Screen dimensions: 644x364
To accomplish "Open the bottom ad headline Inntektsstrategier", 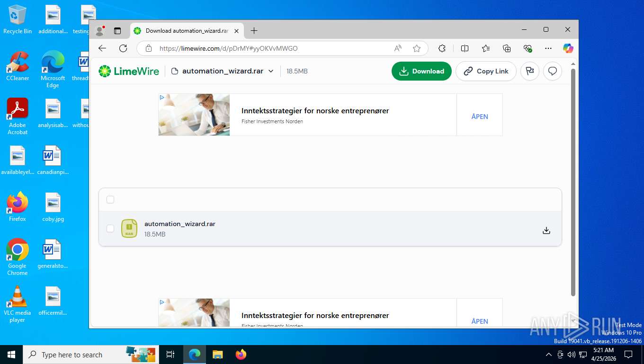I will [x=315, y=316].
